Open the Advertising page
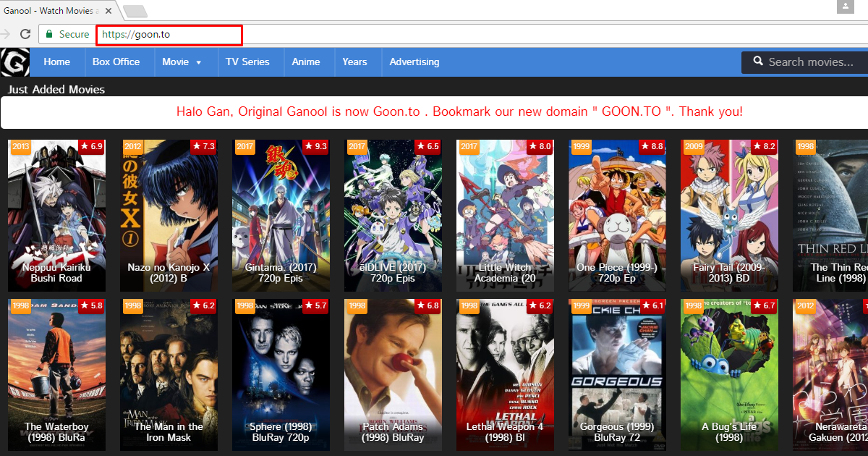Screen dimensions: 868x456 tap(414, 62)
